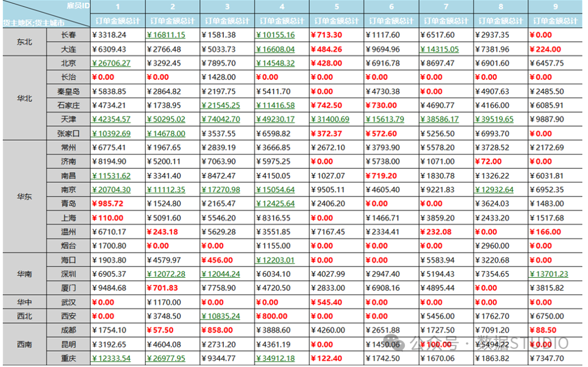Select the 订单金额总计 header under employee 3

(x=227, y=20)
